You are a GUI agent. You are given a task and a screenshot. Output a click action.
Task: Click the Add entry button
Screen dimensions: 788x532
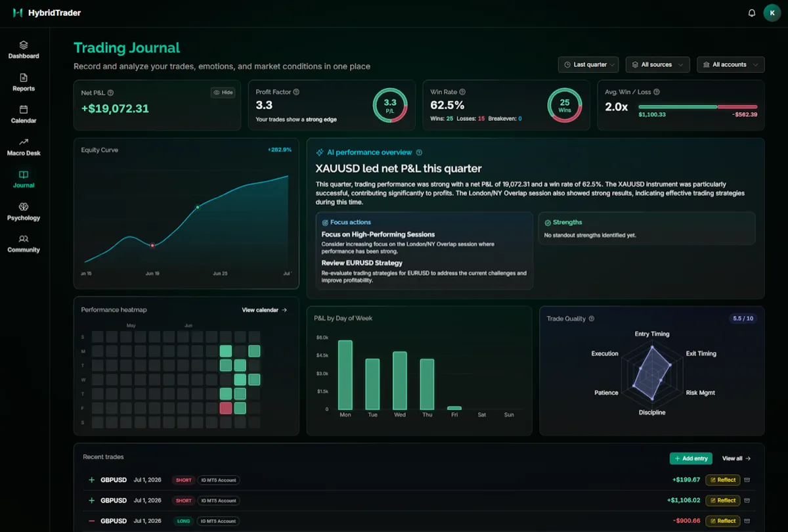(x=691, y=458)
